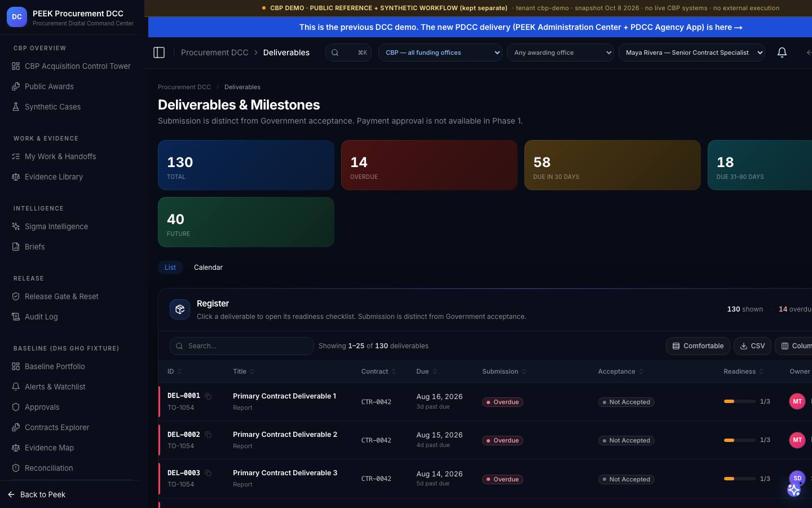Viewport: 812px width, 508px height.
Task: Sort by the ID column
Action: click(174, 371)
